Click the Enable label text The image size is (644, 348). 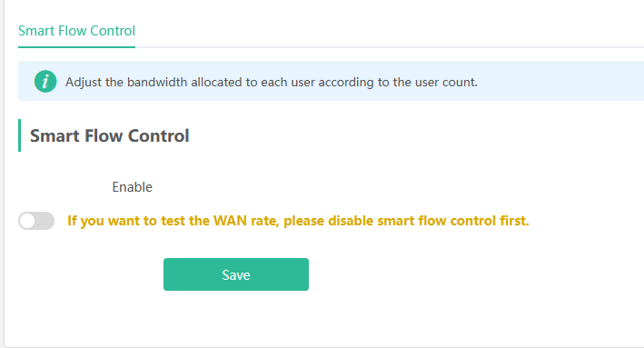click(x=133, y=187)
